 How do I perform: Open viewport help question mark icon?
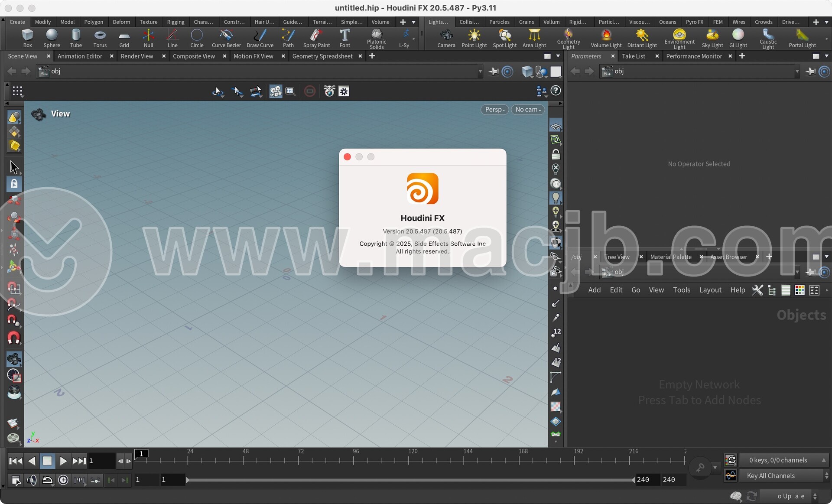pos(556,91)
